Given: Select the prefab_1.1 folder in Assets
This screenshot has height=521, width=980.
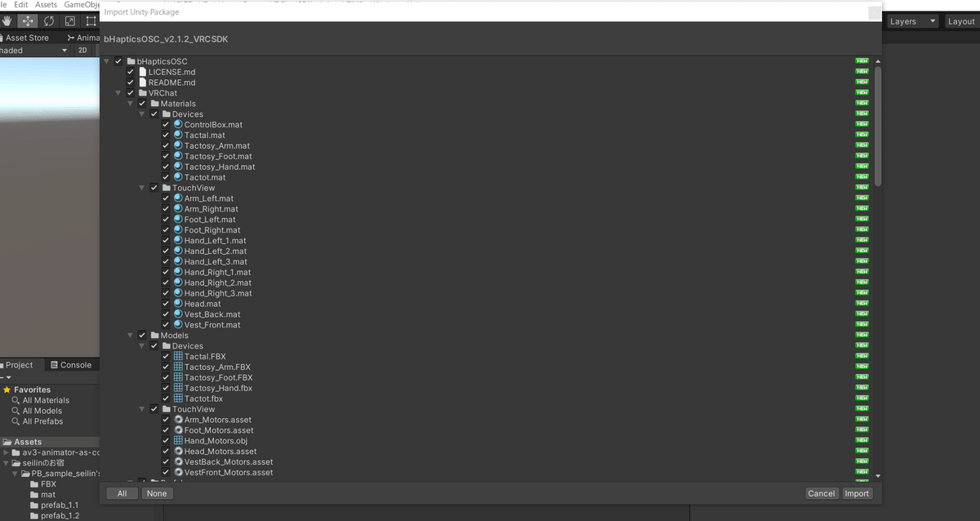Looking at the screenshot, I should point(60,505).
